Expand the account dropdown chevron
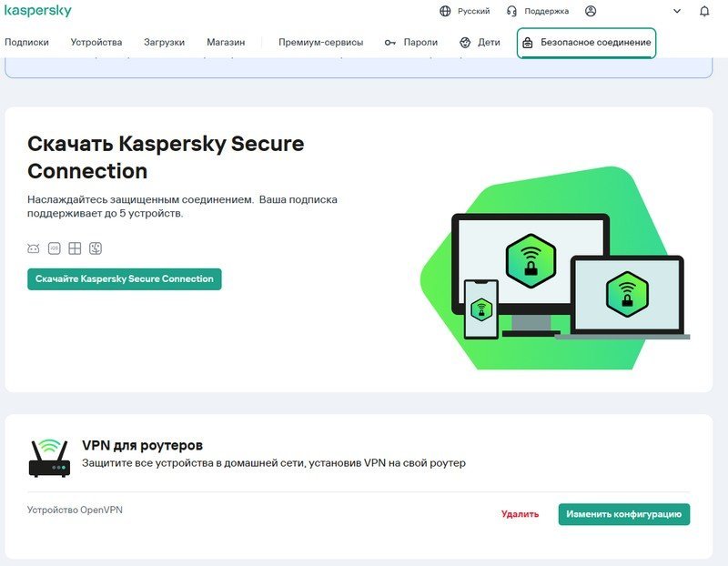Viewport: 728px width, 566px height. 677,11
